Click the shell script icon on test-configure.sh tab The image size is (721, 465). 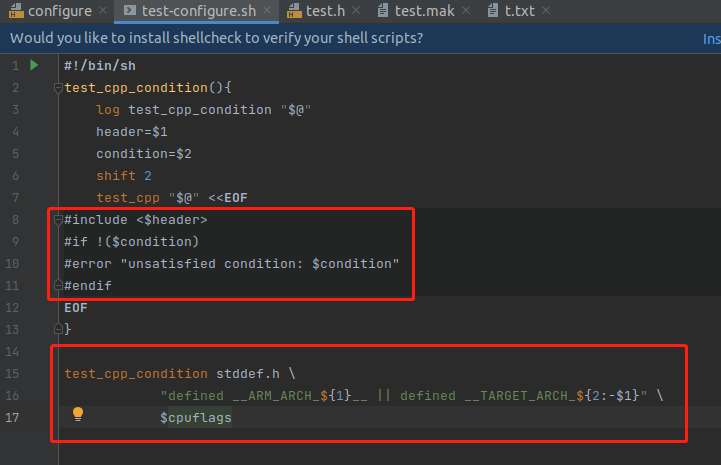pos(130,10)
